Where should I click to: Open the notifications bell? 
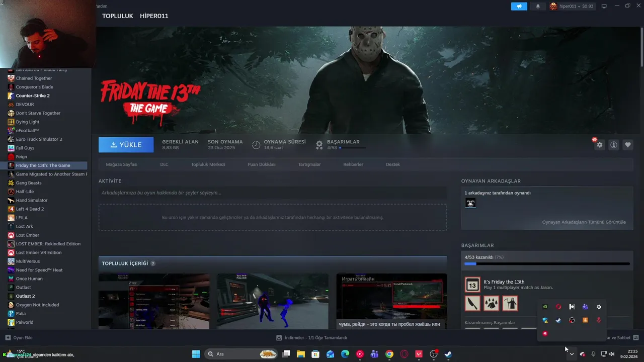click(x=538, y=6)
